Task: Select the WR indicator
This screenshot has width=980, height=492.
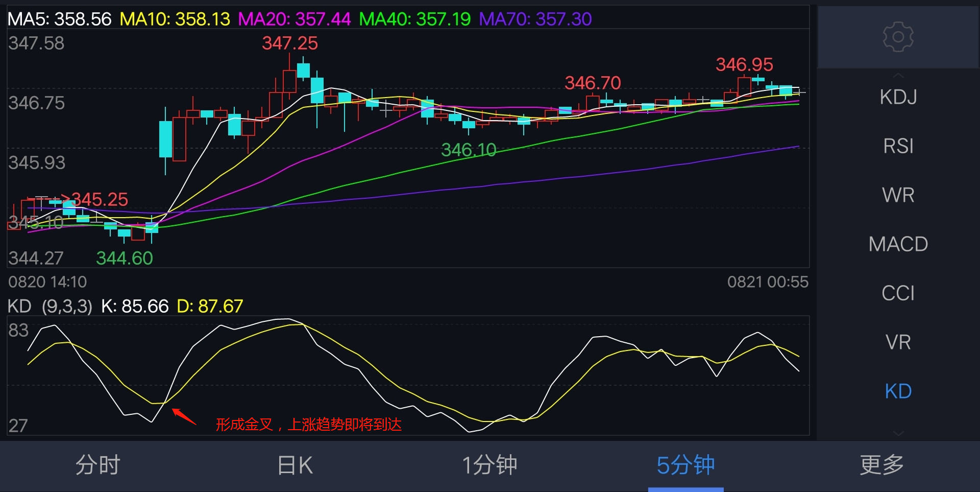Action: pyautogui.click(x=898, y=195)
